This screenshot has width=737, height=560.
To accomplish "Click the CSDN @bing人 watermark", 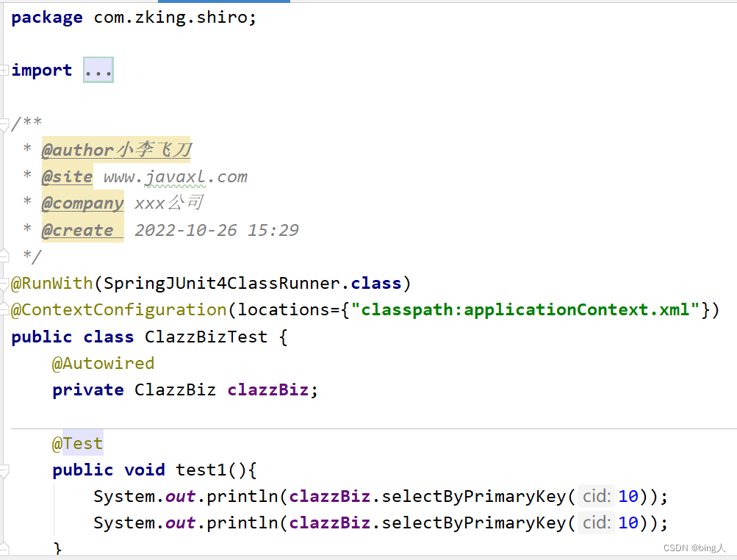I will [x=694, y=548].
